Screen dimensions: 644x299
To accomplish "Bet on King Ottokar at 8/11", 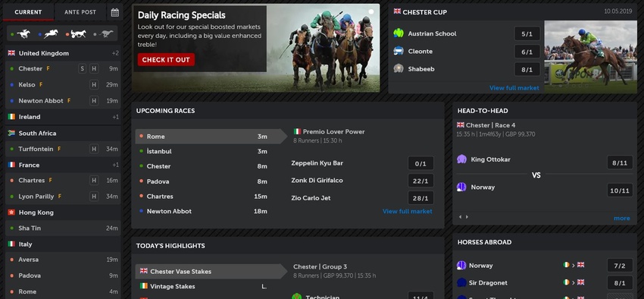I will point(620,162).
